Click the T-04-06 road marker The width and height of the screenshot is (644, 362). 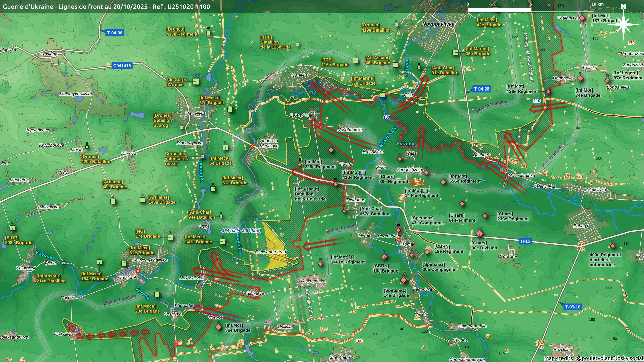(x=115, y=33)
